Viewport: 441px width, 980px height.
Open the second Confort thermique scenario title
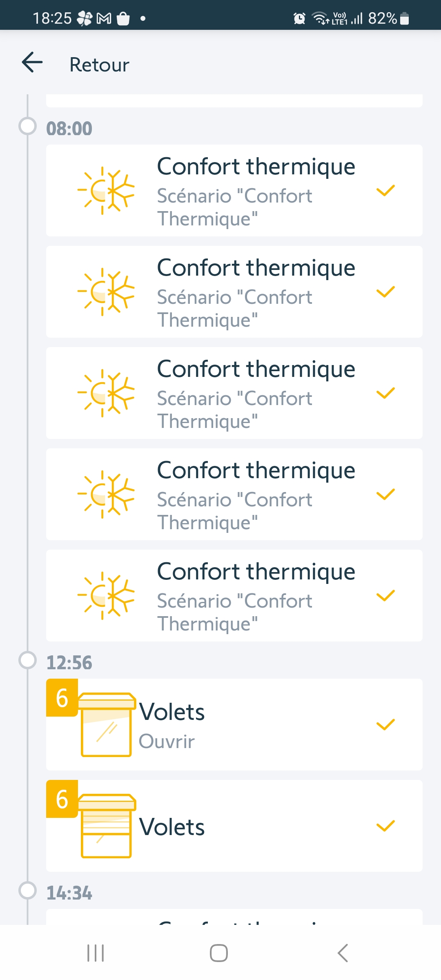(x=256, y=268)
